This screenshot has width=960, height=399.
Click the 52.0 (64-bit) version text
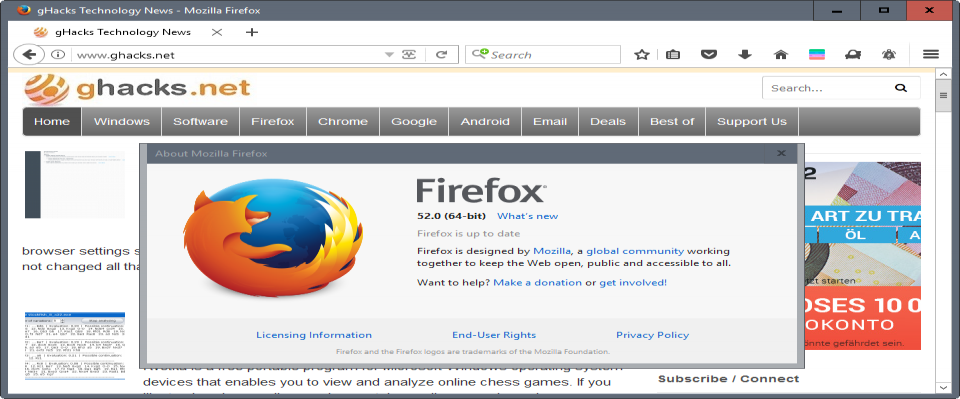point(451,216)
